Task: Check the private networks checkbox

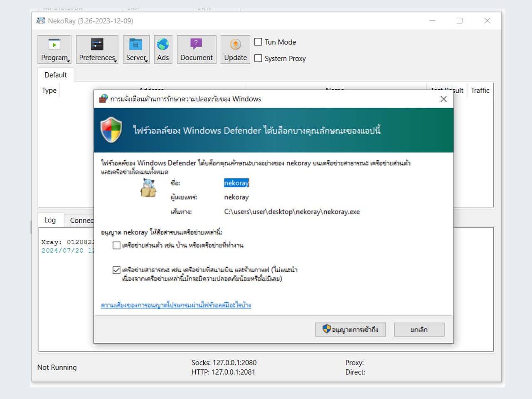Action: click(116, 245)
